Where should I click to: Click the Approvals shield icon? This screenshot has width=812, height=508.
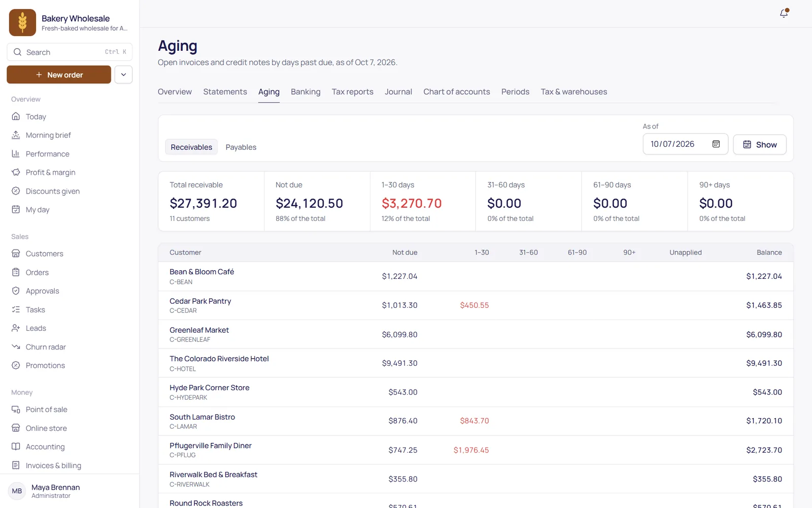[16, 291]
